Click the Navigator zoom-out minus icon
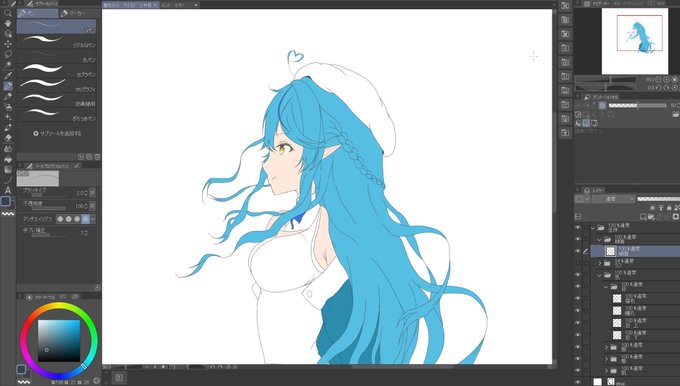Screen dimensions: 680x386 [658, 80]
